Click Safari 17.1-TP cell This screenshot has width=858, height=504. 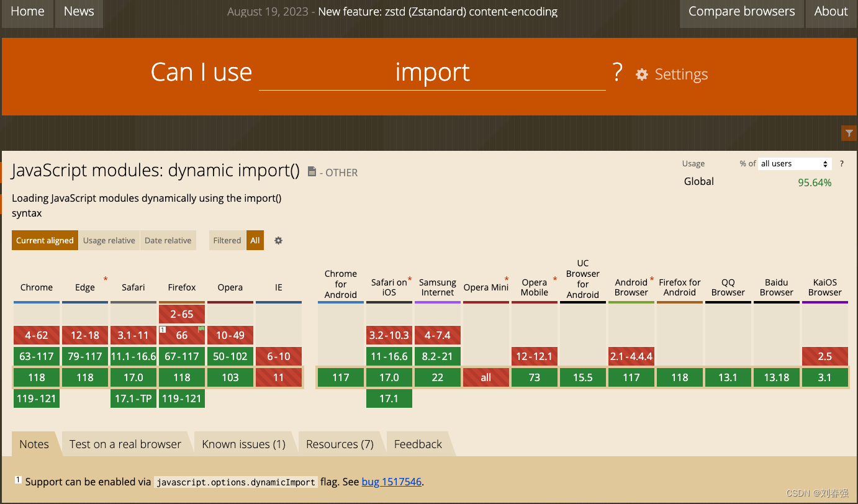pyautogui.click(x=133, y=398)
